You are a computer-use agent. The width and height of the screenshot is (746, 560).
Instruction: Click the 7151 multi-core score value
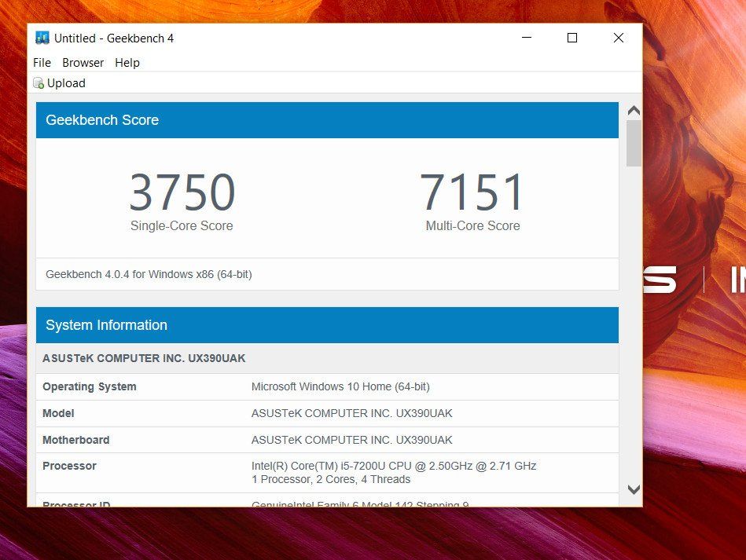click(x=472, y=192)
